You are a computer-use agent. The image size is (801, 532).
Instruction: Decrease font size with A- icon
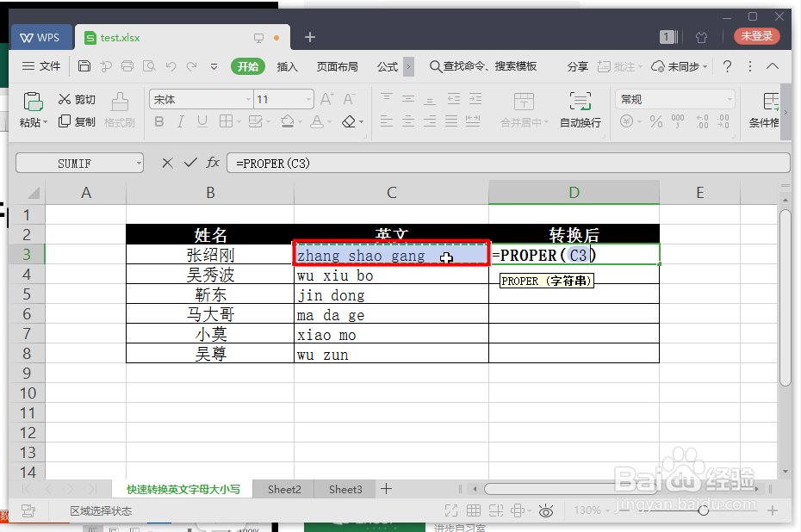click(x=350, y=98)
